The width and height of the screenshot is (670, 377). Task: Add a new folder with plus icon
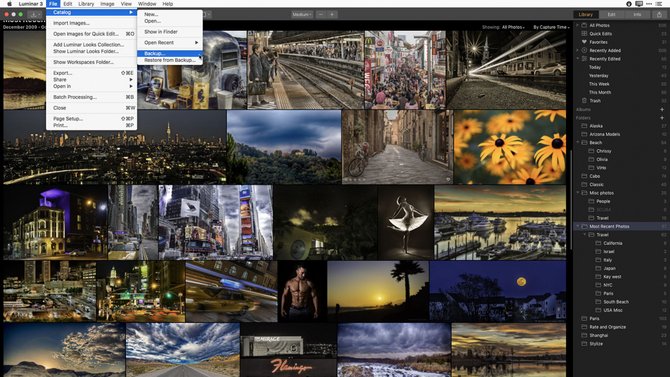pyautogui.click(x=662, y=118)
